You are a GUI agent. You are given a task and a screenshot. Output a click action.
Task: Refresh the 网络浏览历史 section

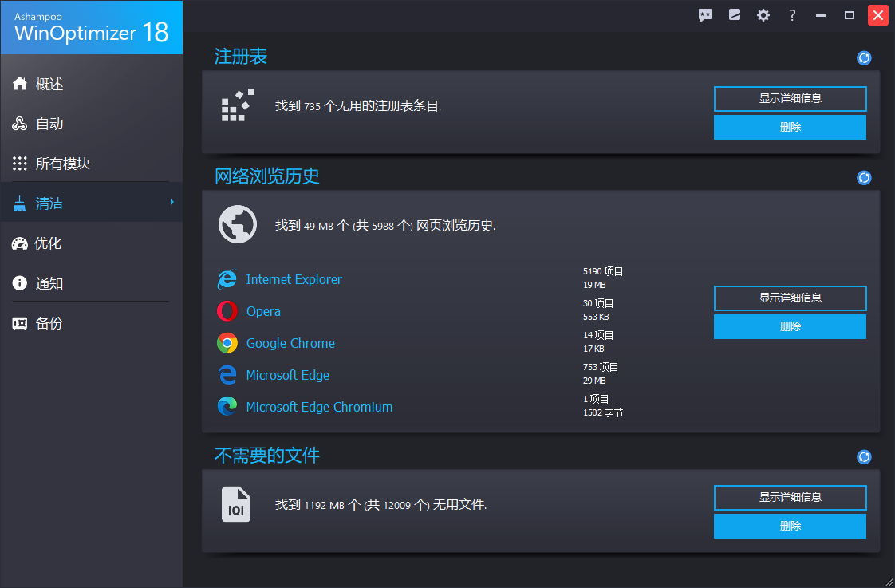864,178
